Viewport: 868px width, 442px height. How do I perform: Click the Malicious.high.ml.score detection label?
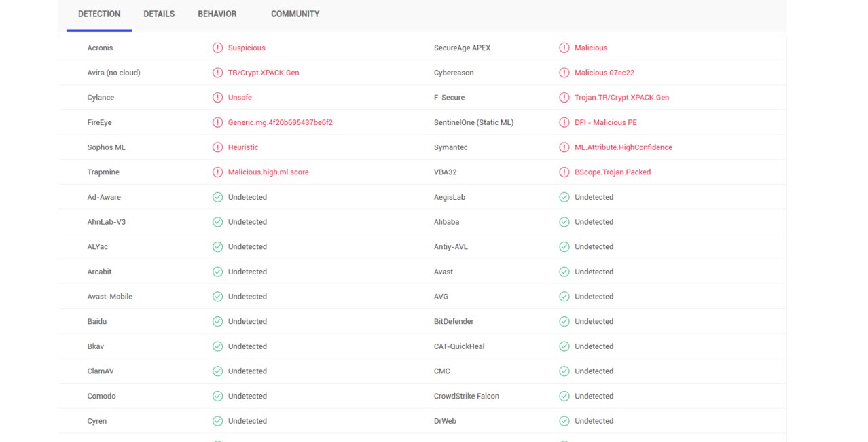[x=268, y=172]
